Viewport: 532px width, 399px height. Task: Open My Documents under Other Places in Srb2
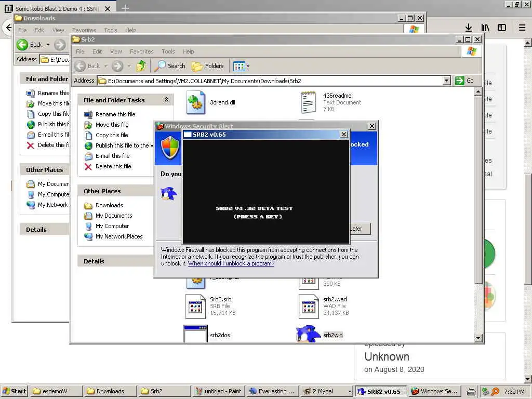114,216
